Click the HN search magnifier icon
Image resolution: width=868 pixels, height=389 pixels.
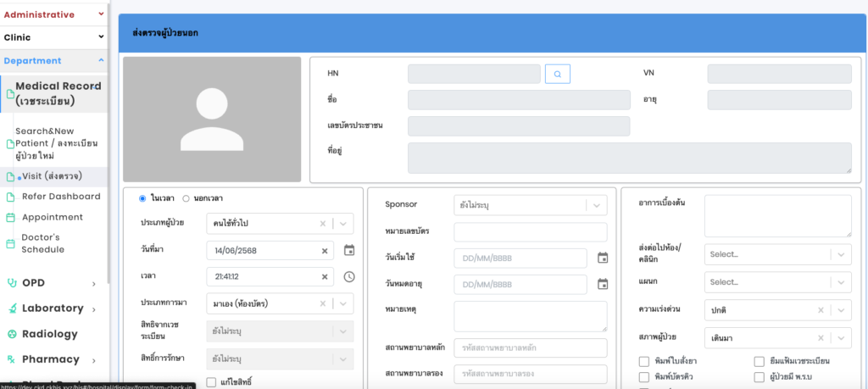557,75
